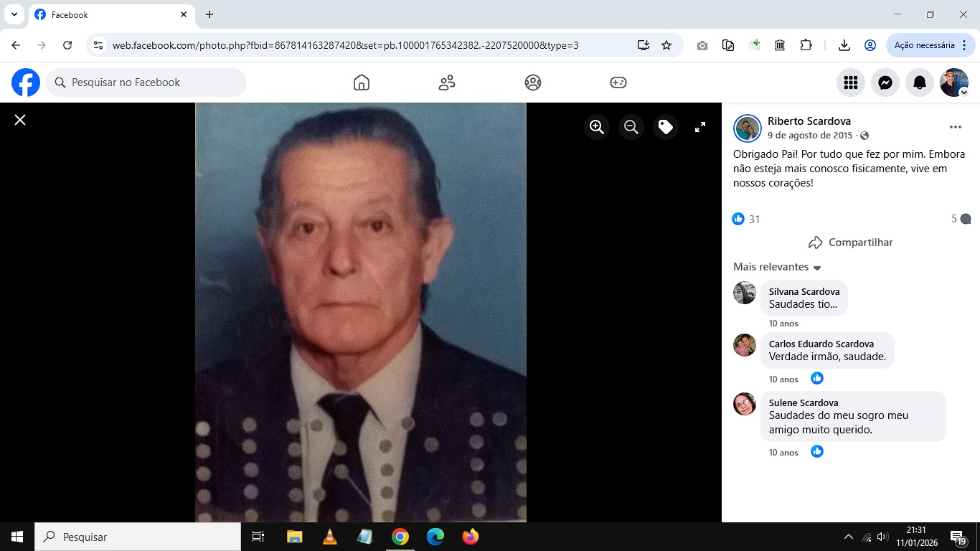The height and width of the screenshot is (551, 980).
Task: Bookmark this page with the star icon
Action: pos(666,45)
